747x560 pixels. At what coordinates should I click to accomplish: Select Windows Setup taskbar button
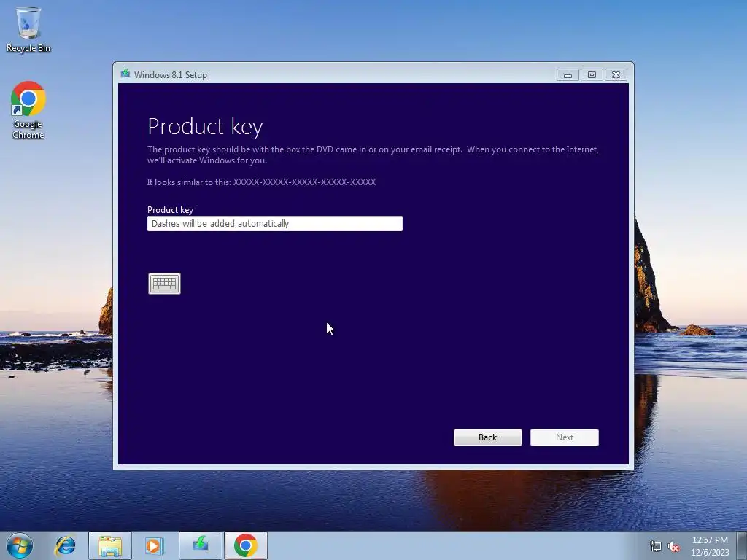tap(201, 545)
